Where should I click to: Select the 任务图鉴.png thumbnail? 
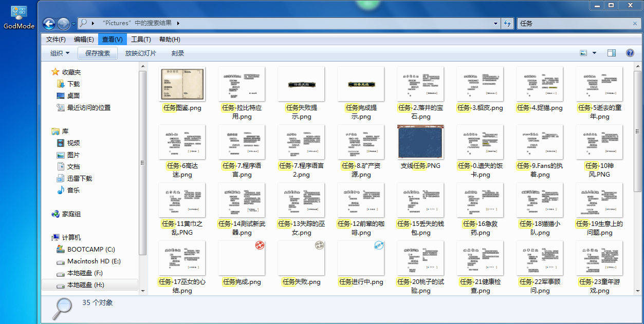182,84
